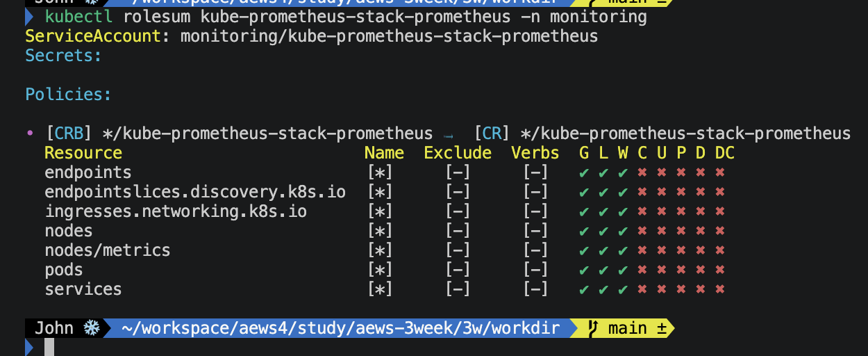Screen dimensions: 868x356
Task: Click the role name after the [CR] tag
Action: point(686,133)
